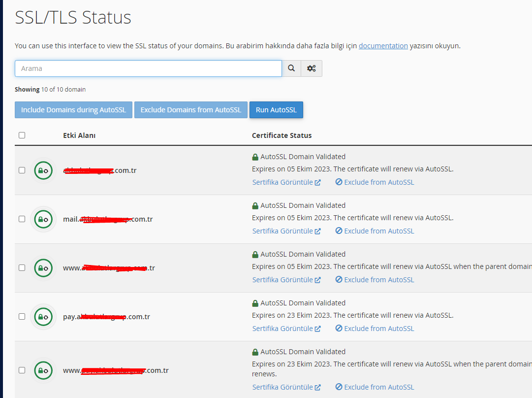Check the box for the mail. domain row
This screenshot has height=398, width=532.
tap(22, 219)
